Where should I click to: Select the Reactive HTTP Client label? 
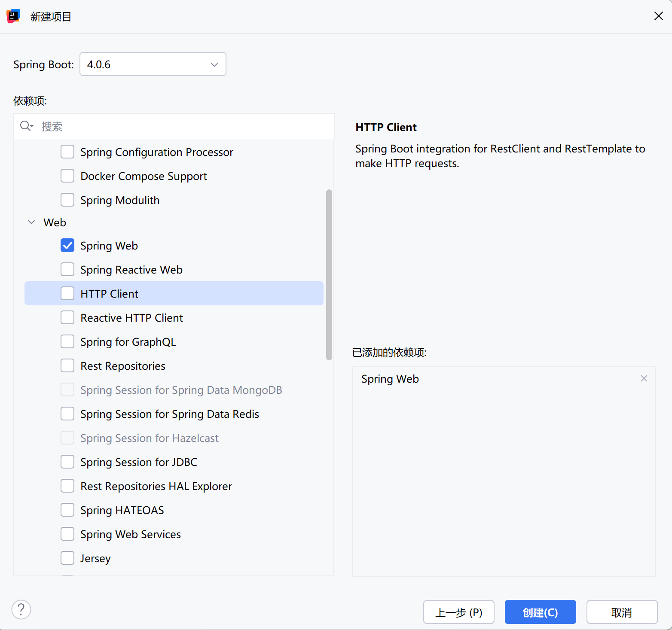point(131,318)
